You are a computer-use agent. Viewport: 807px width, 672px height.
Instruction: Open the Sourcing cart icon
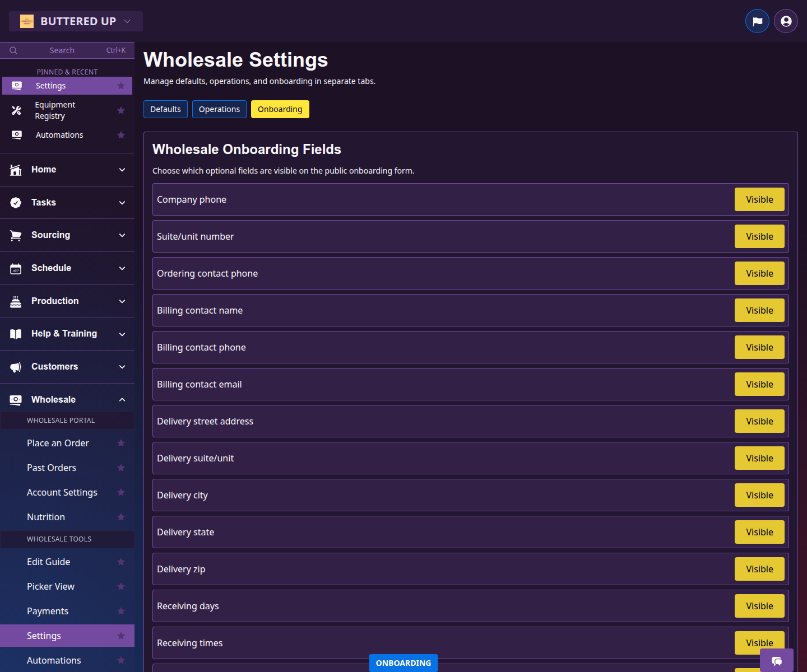[16, 235]
